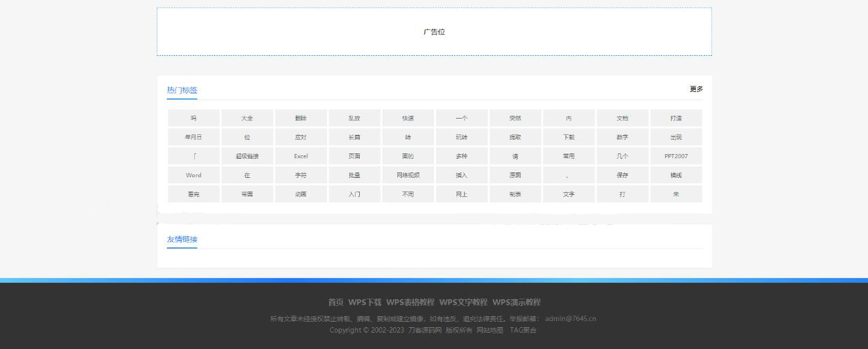The height and width of the screenshot is (349, 868).
Task: Open the 删除 tag
Action: click(300, 118)
